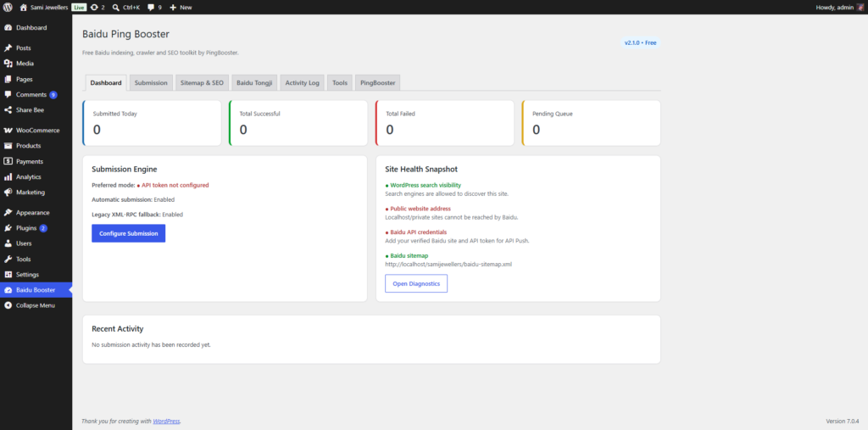
Task: Click the 'Version 7.0.4' footer text
Action: pyautogui.click(x=843, y=422)
